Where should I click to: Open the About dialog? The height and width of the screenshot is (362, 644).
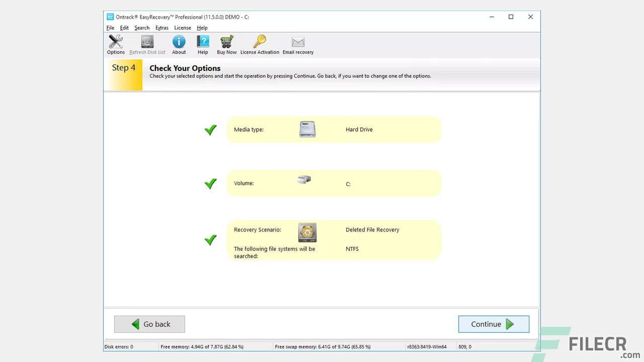pyautogui.click(x=179, y=45)
